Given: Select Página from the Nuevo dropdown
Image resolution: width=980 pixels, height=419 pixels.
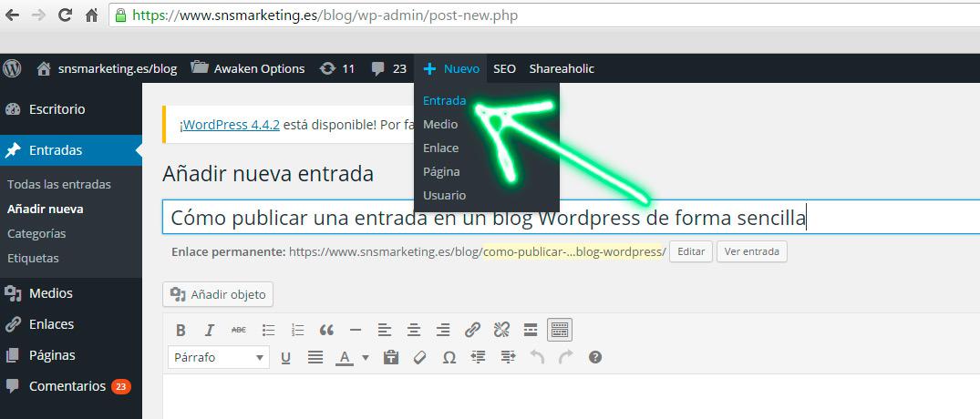Looking at the screenshot, I should (441, 172).
